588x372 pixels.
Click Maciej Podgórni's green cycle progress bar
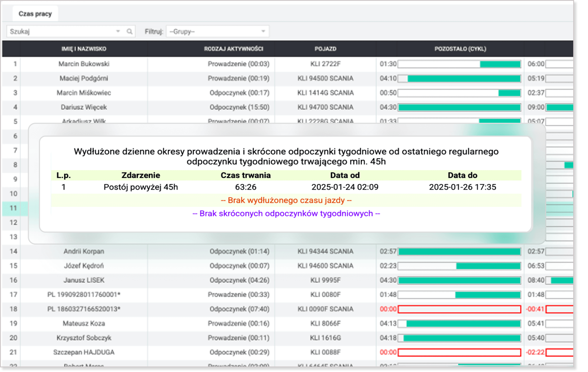463,78
